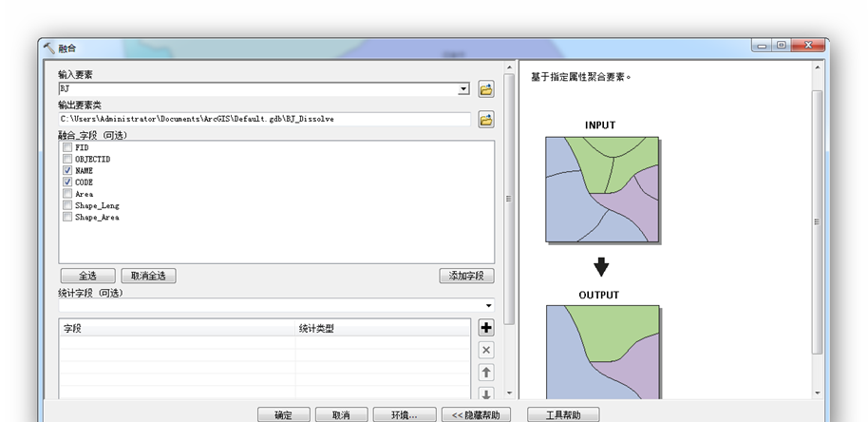868x422 pixels.
Task: Add statistics field plus icon
Action: [x=486, y=328]
